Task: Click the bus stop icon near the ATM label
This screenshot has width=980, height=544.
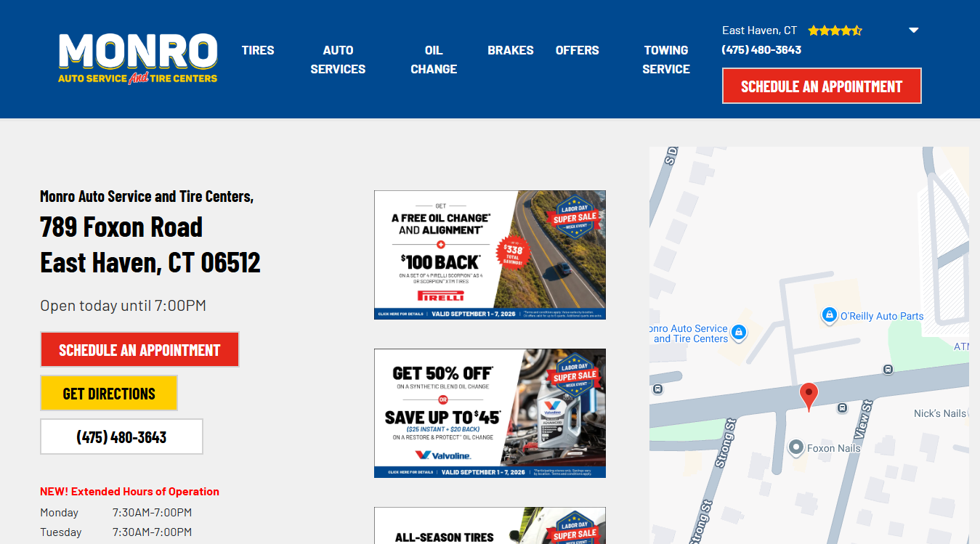Action: point(888,369)
